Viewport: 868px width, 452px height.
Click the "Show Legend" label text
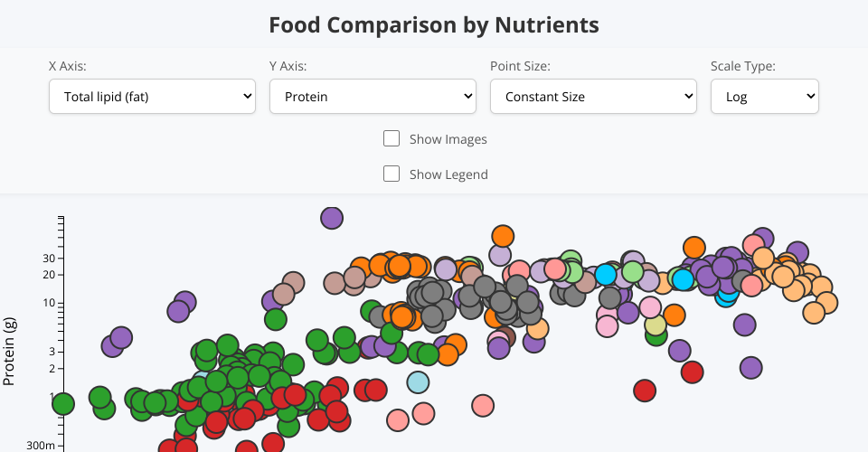tap(448, 174)
